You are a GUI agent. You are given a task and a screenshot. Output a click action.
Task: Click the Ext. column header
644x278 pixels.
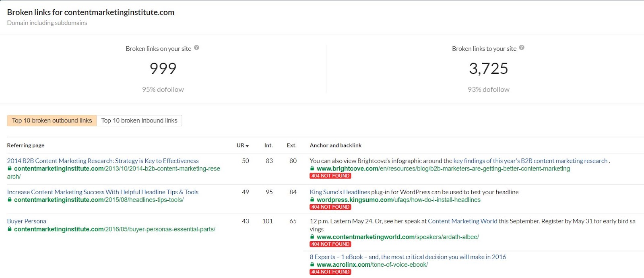click(x=291, y=145)
